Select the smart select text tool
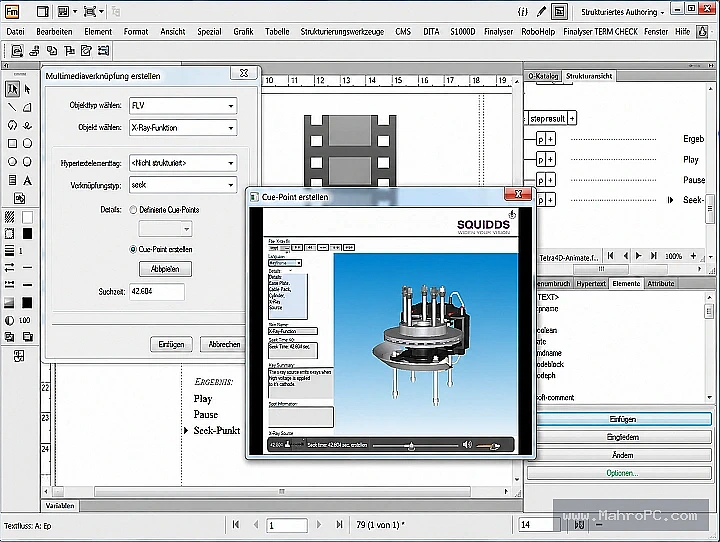Image resolution: width=720 pixels, height=542 pixels. click(12, 89)
